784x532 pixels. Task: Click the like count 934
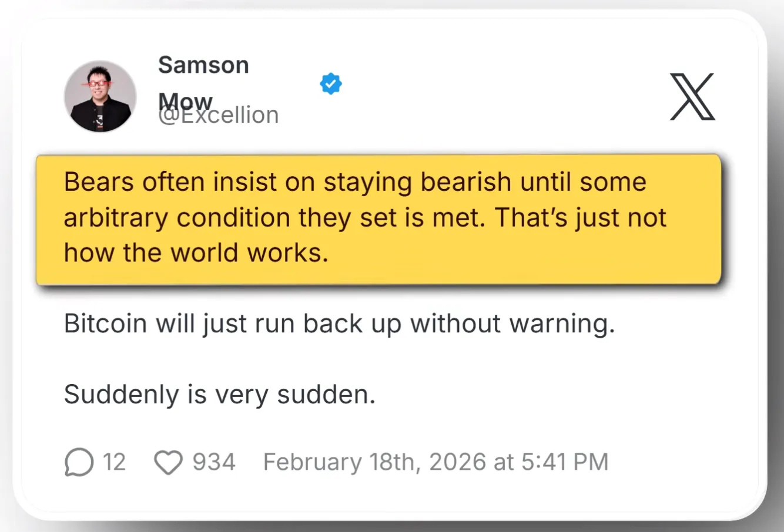point(214,462)
